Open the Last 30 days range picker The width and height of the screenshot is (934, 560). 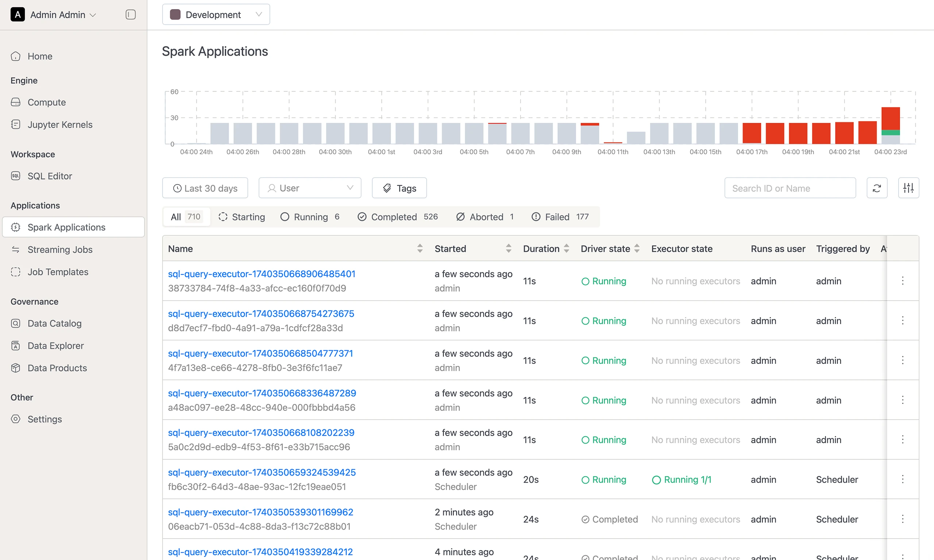[205, 188]
